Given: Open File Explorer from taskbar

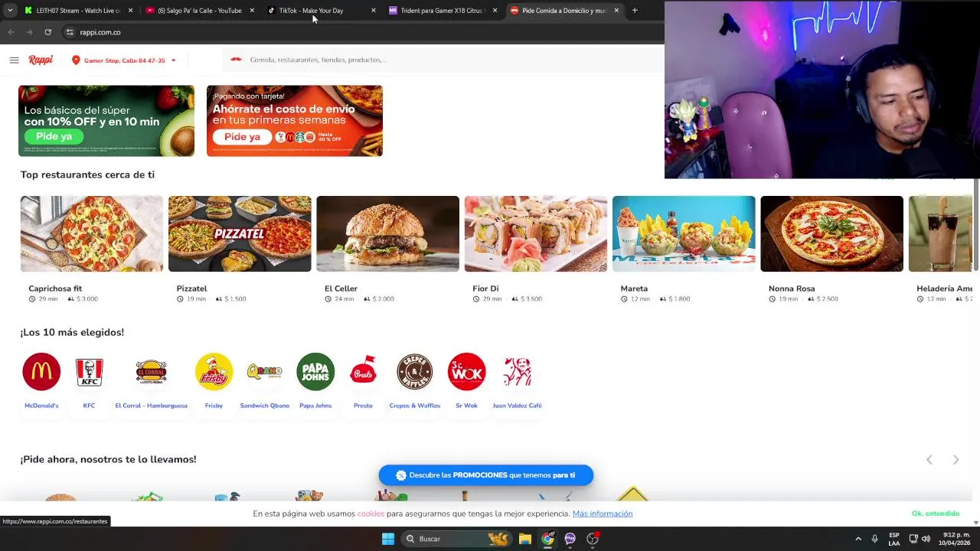Looking at the screenshot, I should (525, 539).
